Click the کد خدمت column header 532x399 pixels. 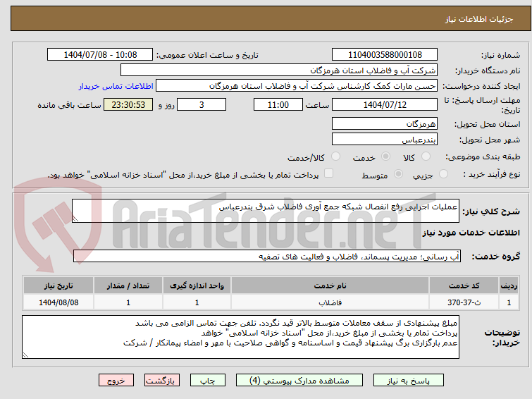tap(464, 286)
